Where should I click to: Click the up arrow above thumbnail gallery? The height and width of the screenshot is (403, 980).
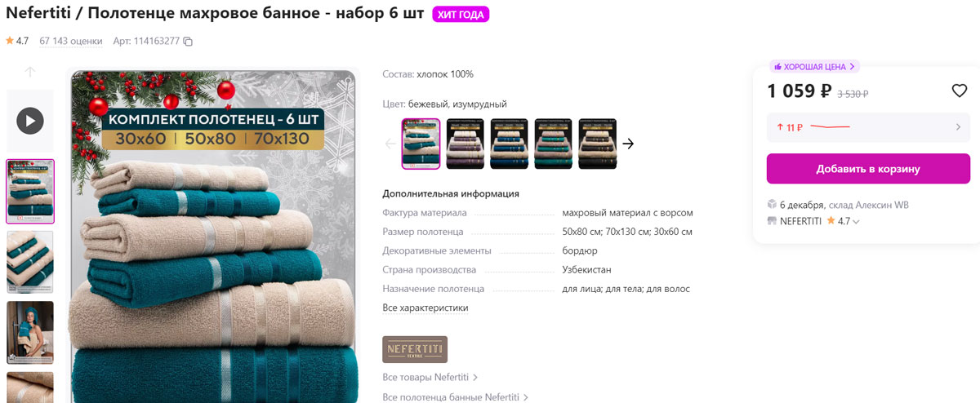30,72
